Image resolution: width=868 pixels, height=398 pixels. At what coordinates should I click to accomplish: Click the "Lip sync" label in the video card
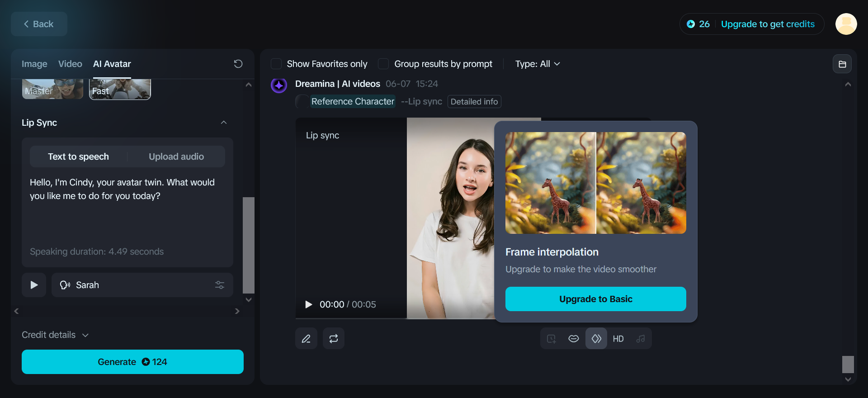322,135
